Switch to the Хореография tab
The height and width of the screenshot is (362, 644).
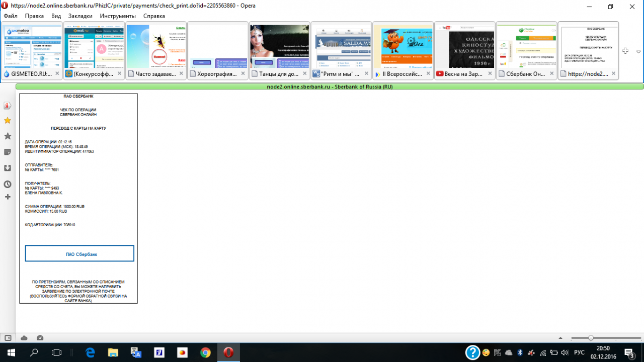pos(218,50)
